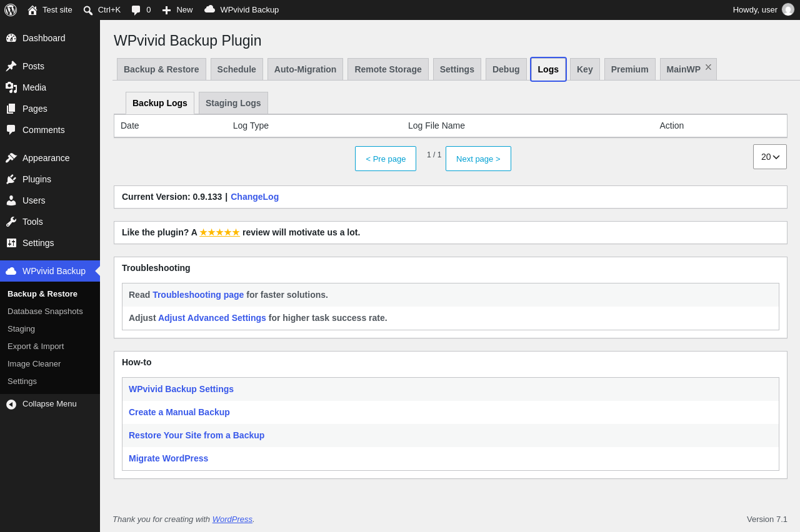Click the Next page button

tap(478, 159)
